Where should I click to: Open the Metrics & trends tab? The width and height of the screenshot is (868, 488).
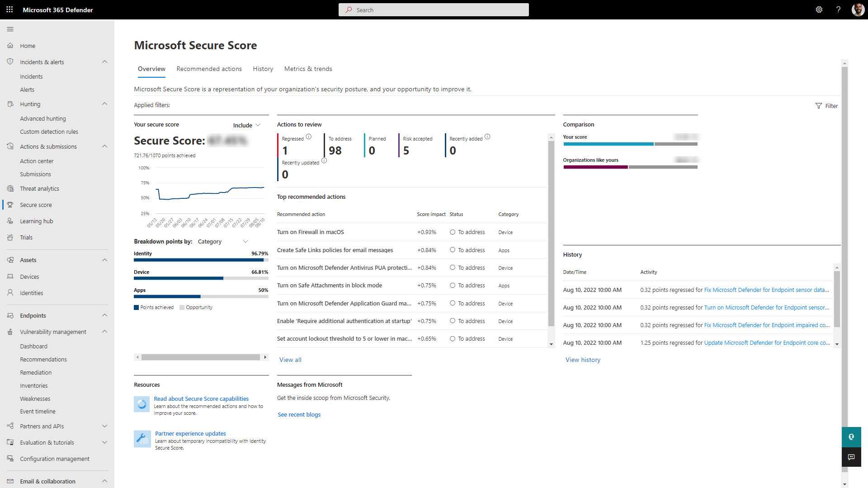click(x=308, y=69)
